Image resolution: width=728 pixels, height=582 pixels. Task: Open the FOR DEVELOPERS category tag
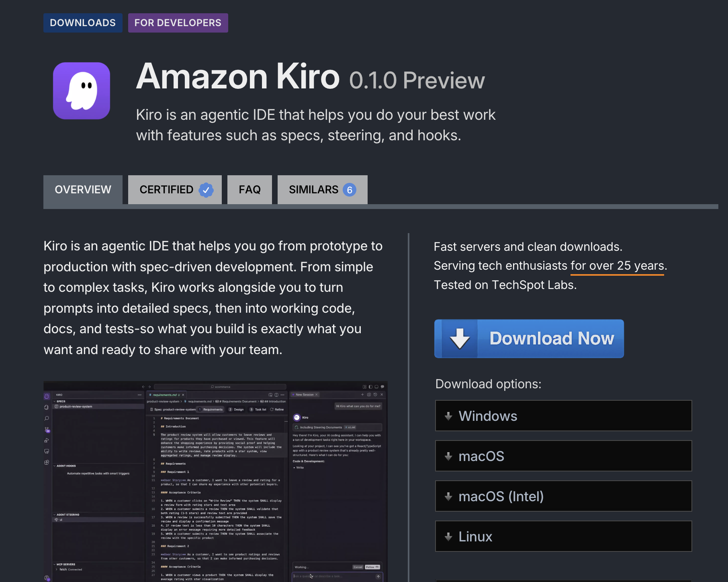tap(178, 23)
